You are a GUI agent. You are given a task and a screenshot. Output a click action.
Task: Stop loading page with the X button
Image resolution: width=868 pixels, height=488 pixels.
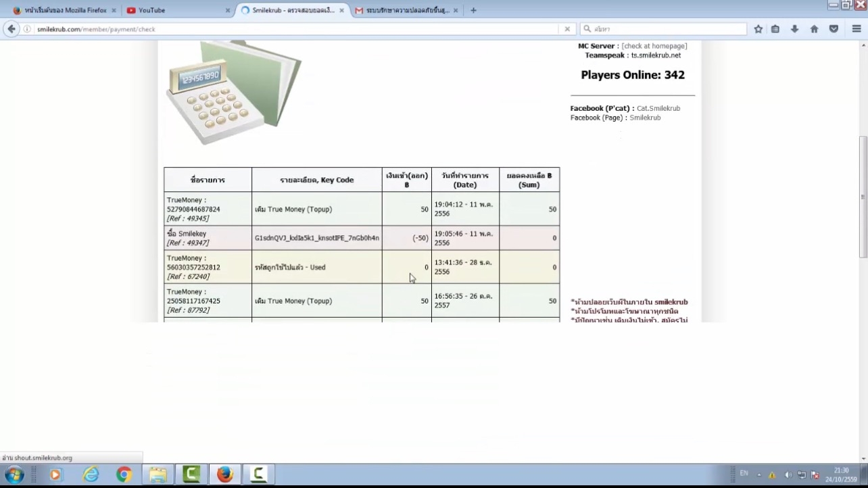coord(567,29)
